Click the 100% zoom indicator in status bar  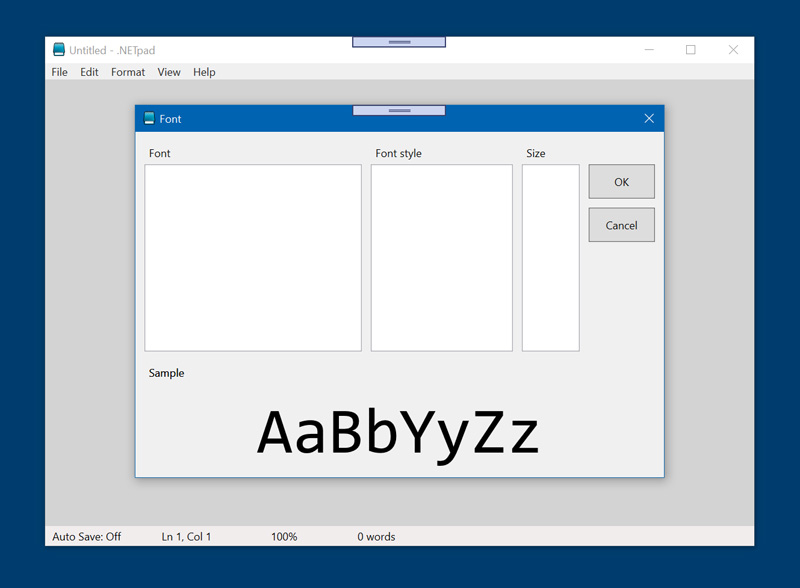pyautogui.click(x=284, y=537)
